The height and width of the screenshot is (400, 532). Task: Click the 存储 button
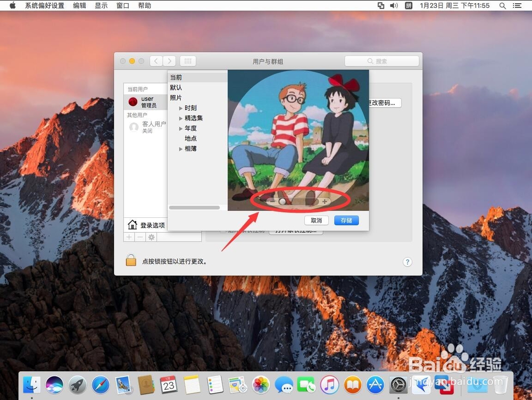pyautogui.click(x=346, y=221)
